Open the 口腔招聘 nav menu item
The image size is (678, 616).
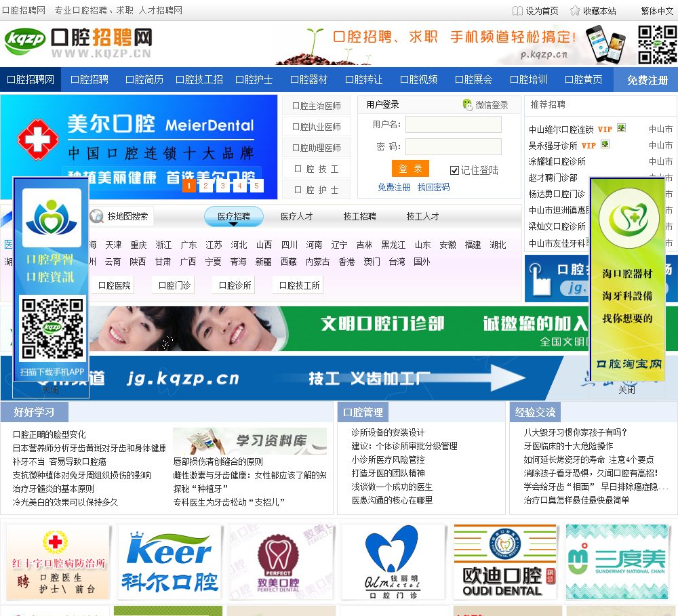pos(89,79)
